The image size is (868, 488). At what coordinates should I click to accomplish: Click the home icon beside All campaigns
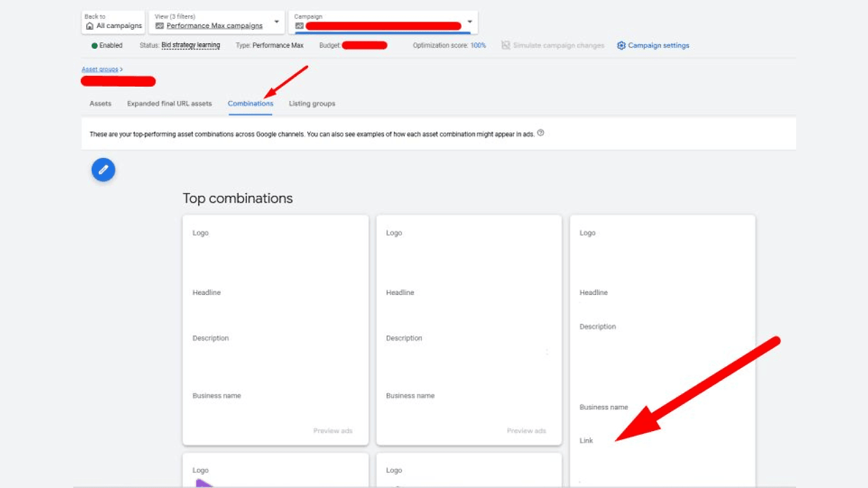point(90,26)
